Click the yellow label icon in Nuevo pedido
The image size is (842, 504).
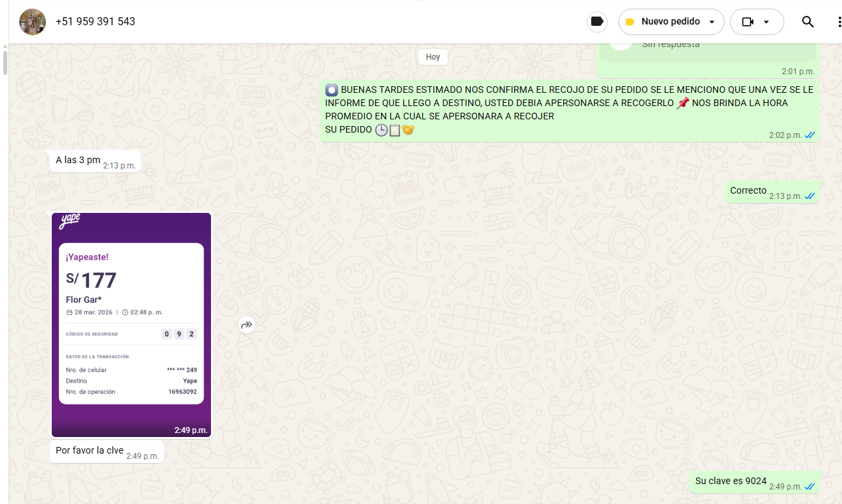point(630,22)
